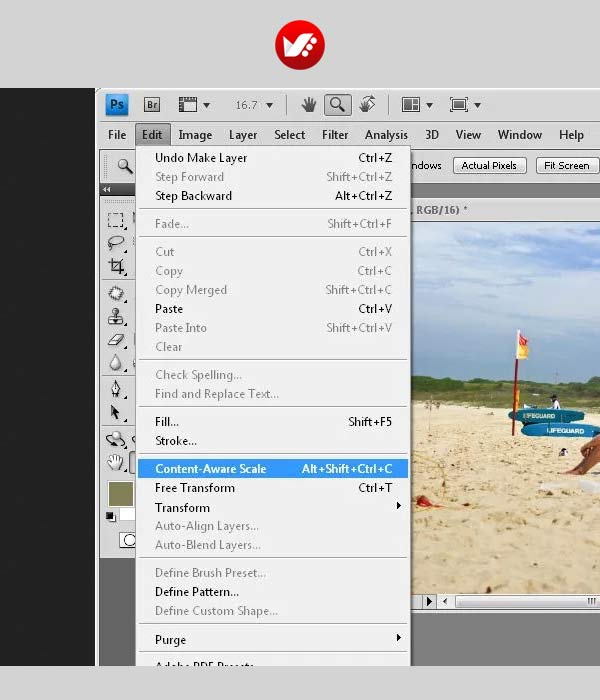The image size is (600, 700).
Task: Choose Undo Make Layer
Action: click(273, 158)
